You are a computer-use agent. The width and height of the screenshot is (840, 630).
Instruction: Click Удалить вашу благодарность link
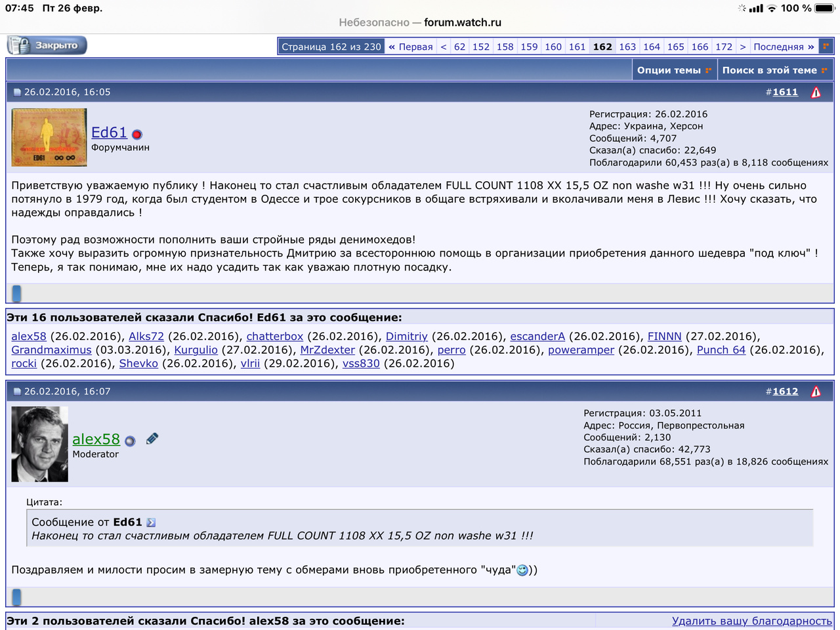click(751, 621)
